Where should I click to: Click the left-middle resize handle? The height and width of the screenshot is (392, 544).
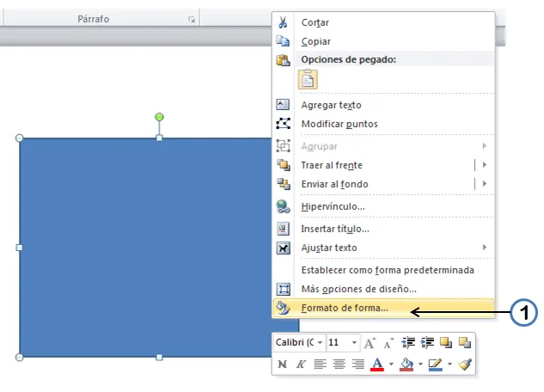[20, 248]
